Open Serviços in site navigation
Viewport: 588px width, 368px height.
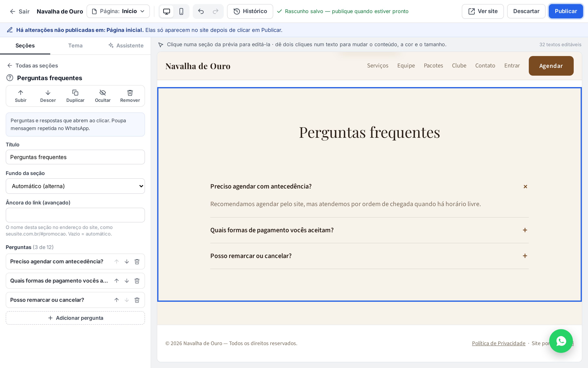point(378,66)
